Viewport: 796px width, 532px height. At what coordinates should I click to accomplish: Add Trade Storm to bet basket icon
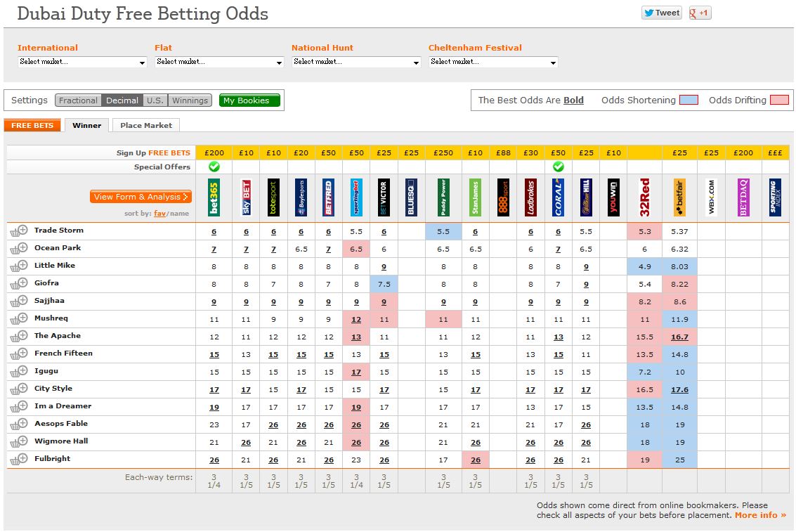[x=18, y=231]
